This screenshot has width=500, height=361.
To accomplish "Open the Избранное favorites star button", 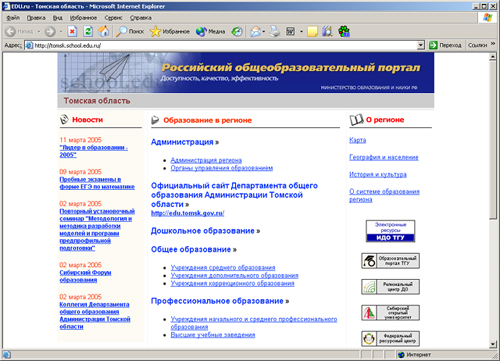I will tap(170, 31).
